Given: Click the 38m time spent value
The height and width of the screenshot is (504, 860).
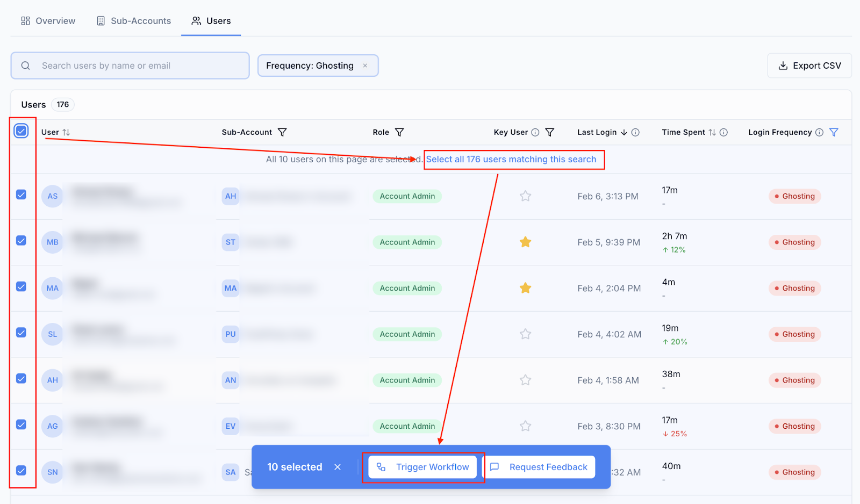Looking at the screenshot, I should (x=671, y=374).
